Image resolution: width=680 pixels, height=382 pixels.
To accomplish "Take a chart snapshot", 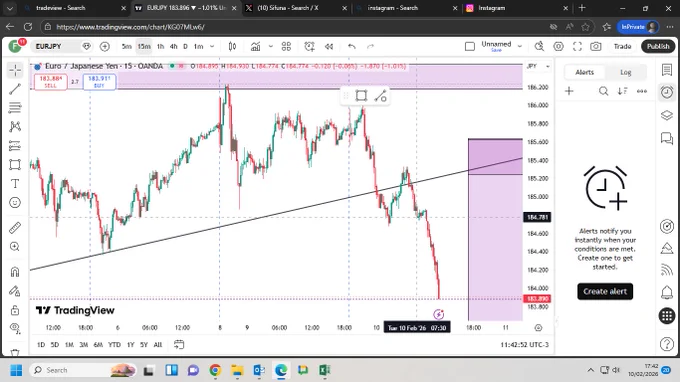I will (x=596, y=46).
